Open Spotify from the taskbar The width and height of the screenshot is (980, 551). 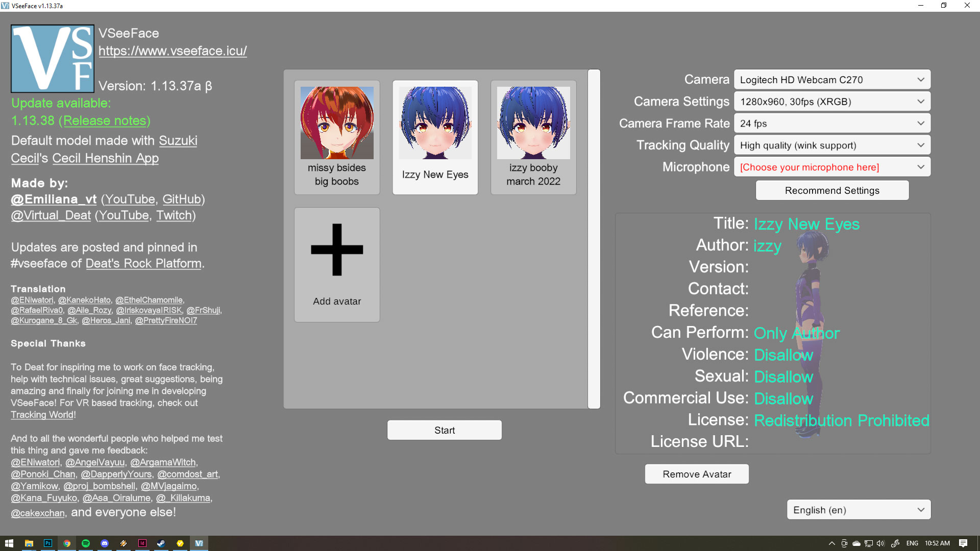pyautogui.click(x=85, y=543)
